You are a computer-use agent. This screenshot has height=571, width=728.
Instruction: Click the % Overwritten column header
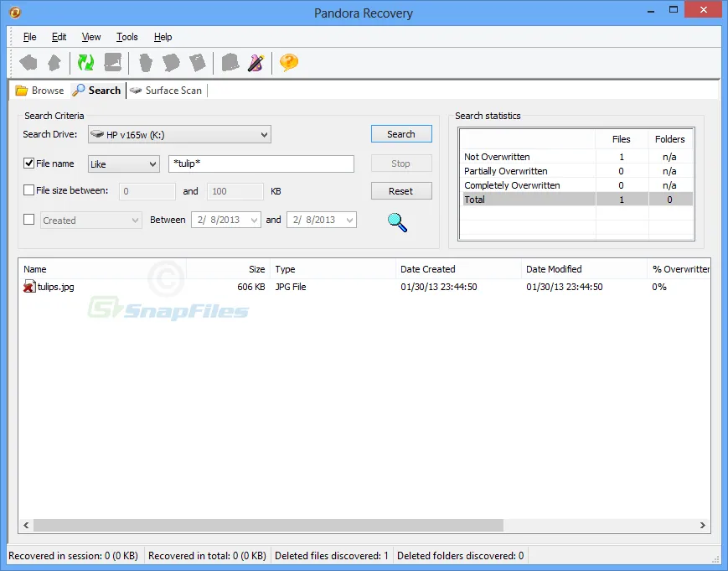pos(679,269)
